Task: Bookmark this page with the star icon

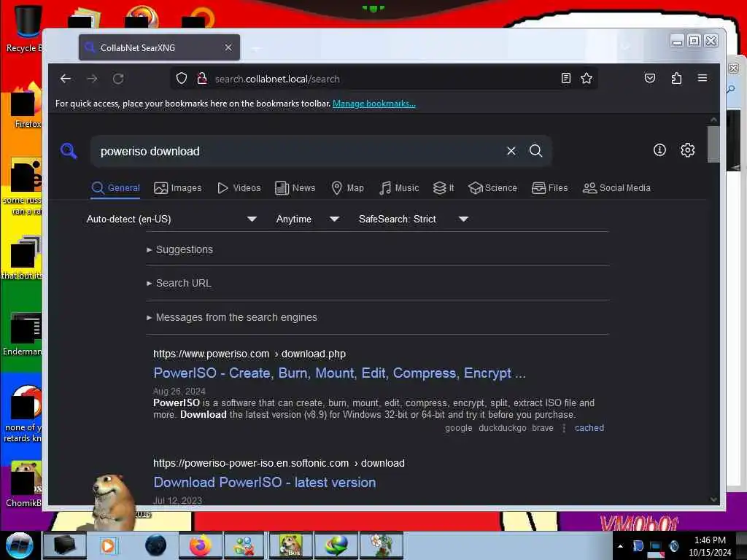Action: pos(587,78)
